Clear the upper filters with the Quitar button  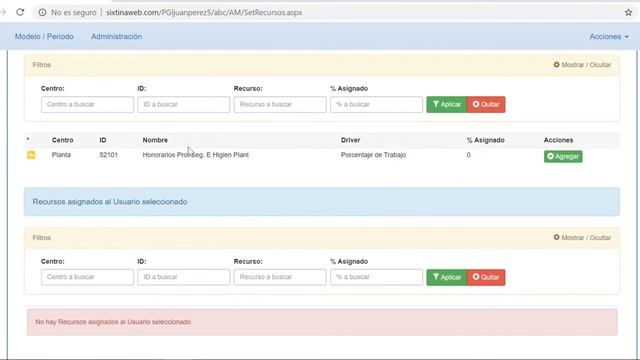[x=486, y=104]
